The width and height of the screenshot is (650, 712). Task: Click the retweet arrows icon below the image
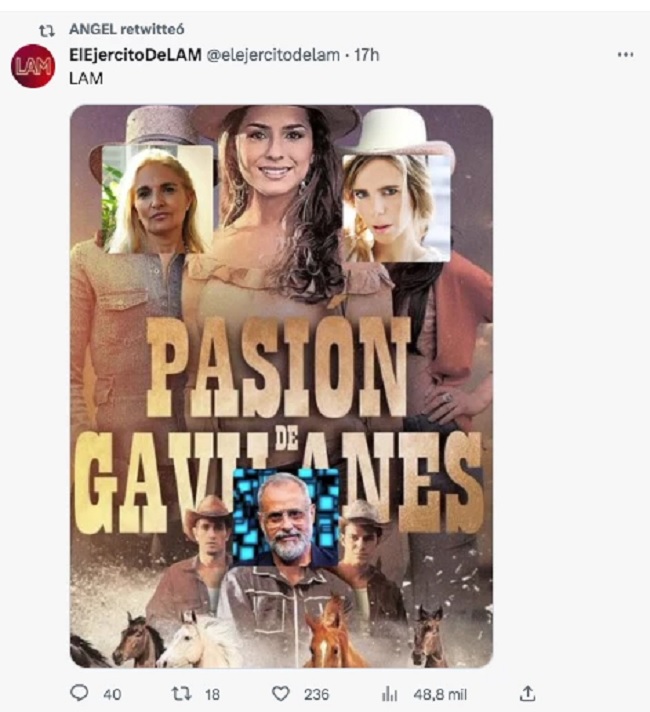click(181, 693)
